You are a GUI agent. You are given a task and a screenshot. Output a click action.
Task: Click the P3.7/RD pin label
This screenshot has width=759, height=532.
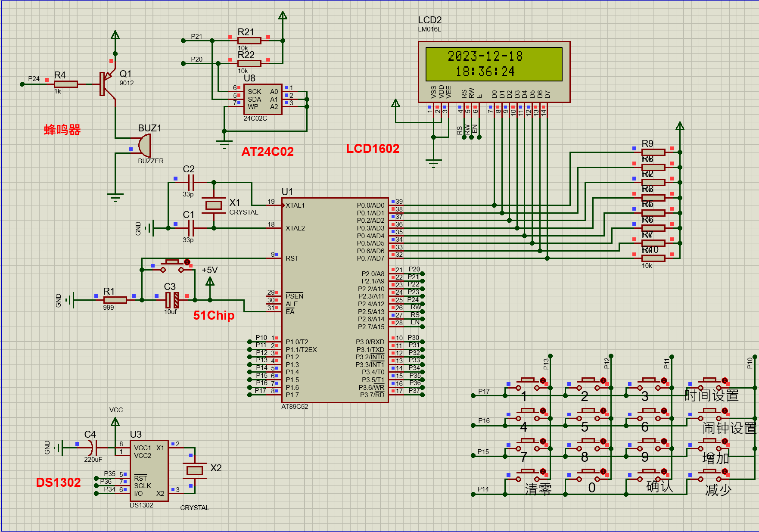[x=372, y=395]
